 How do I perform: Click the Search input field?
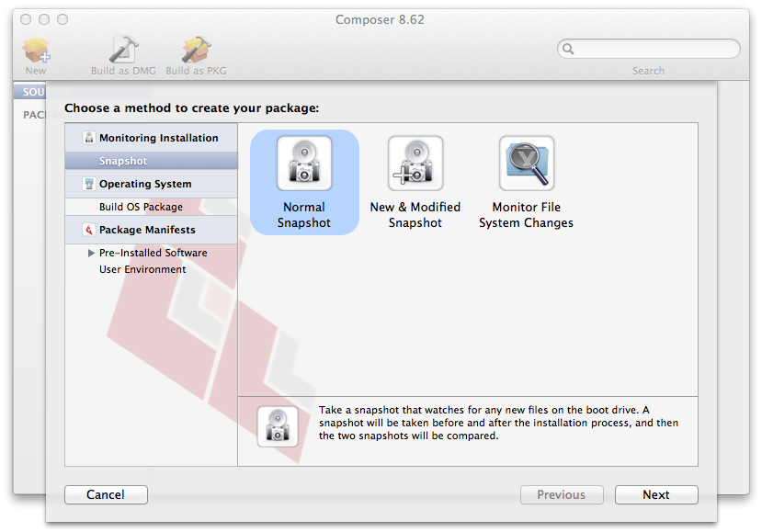tap(649, 49)
